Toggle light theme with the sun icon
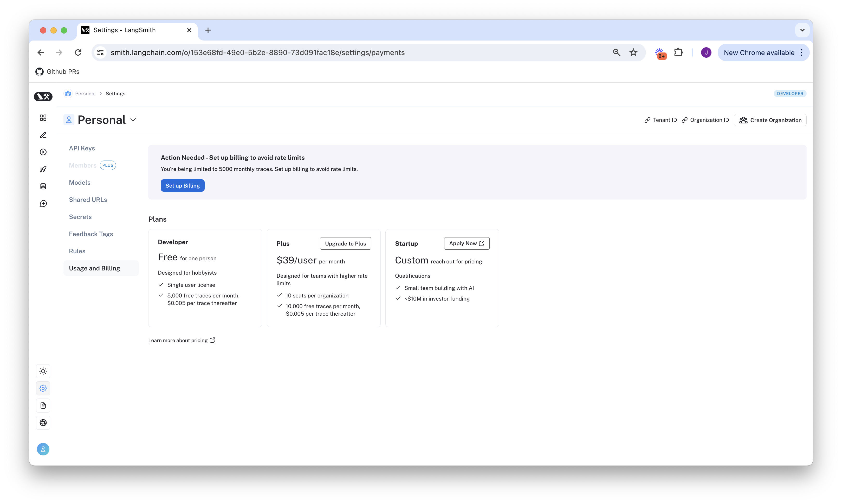 point(43,371)
